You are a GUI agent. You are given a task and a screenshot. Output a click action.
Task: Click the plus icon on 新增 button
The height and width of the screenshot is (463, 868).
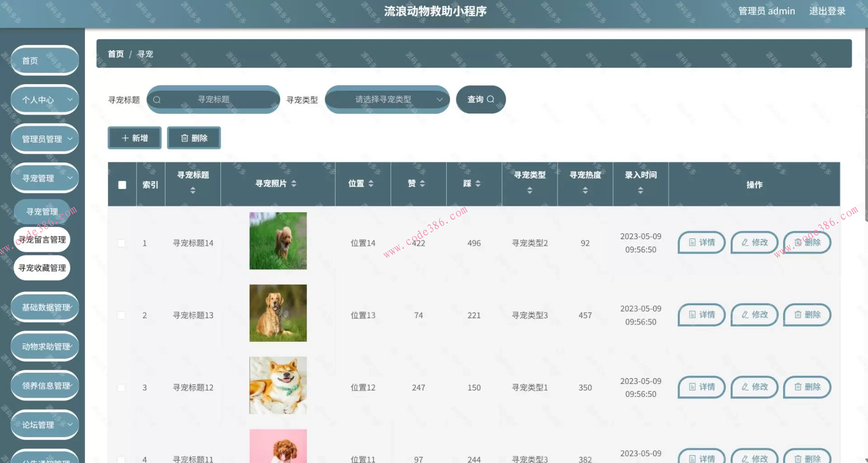tap(125, 138)
